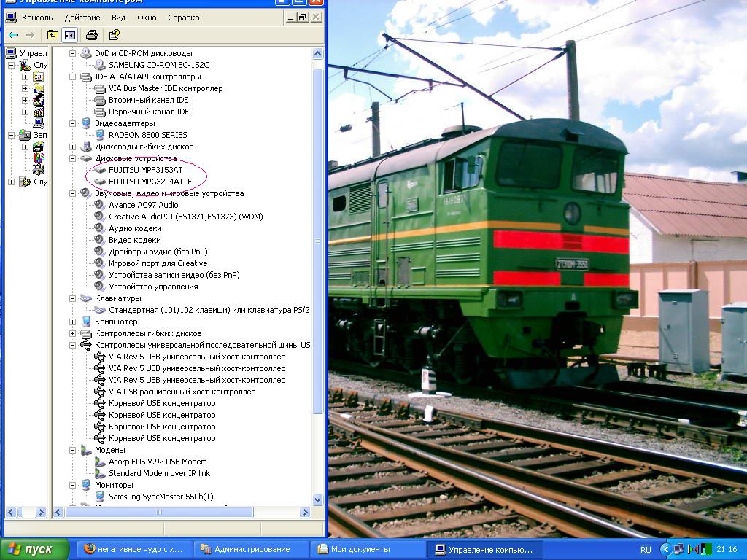Click the network icon in system tray

click(x=679, y=549)
